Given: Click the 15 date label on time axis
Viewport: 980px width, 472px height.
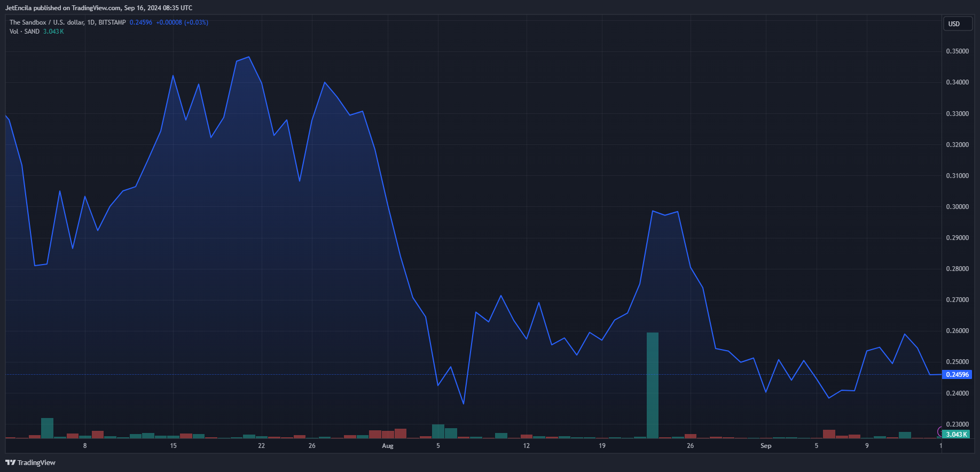Looking at the screenshot, I should pyautogui.click(x=173, y=446).
